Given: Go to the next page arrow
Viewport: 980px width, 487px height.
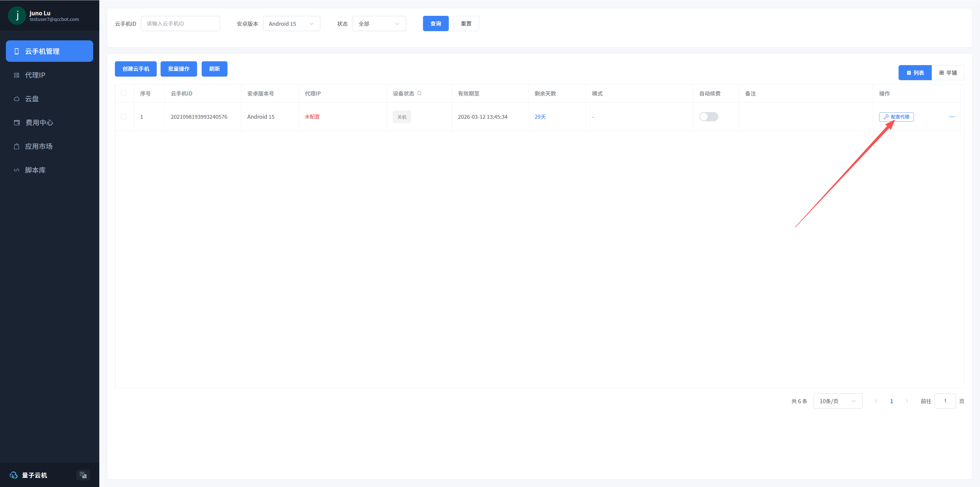Looking at the screenshot, I should coord(907,401).
